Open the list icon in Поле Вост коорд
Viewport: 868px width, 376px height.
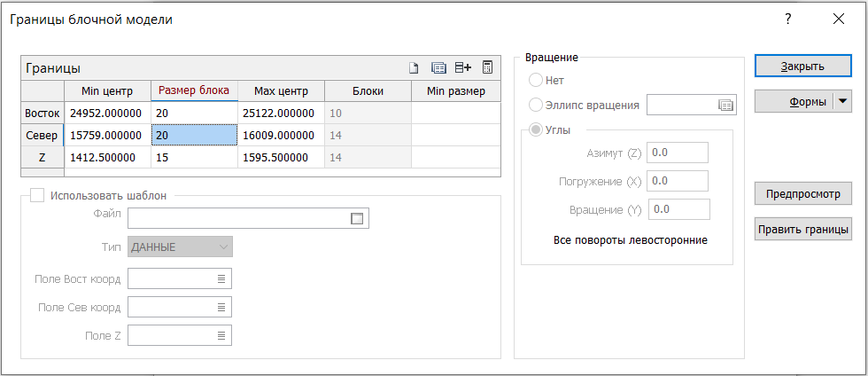[221, 279]
